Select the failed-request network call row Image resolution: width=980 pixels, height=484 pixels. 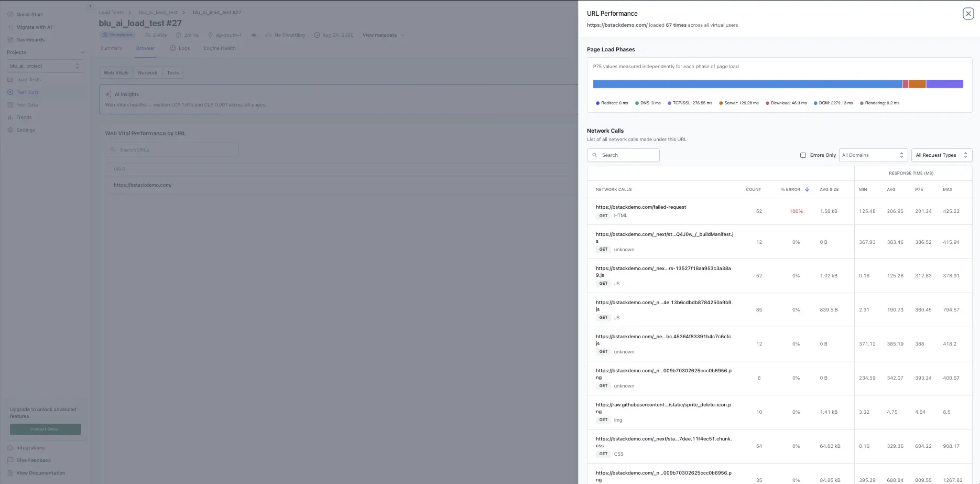779,211
